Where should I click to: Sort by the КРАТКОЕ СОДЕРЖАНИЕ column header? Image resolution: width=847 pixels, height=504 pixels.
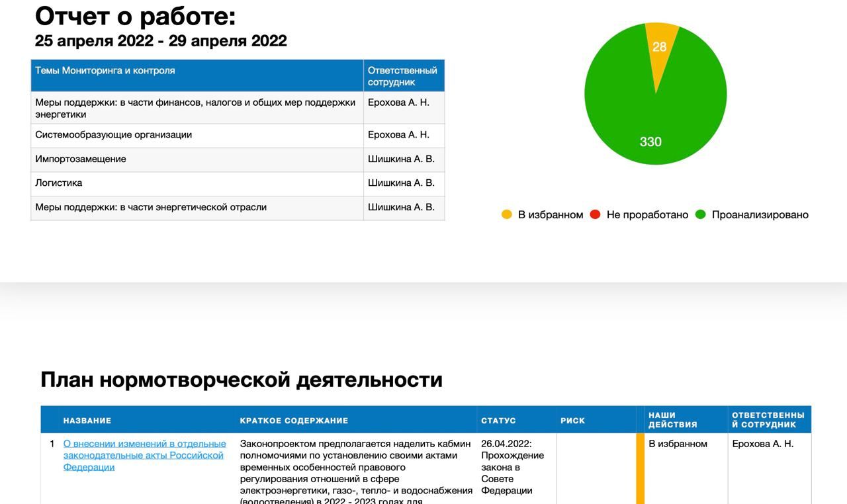pyautogui.click(x=294, y=421)
